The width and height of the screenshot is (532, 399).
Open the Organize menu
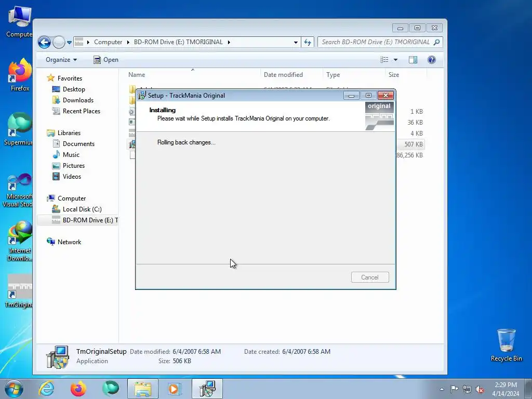(61, 60)
